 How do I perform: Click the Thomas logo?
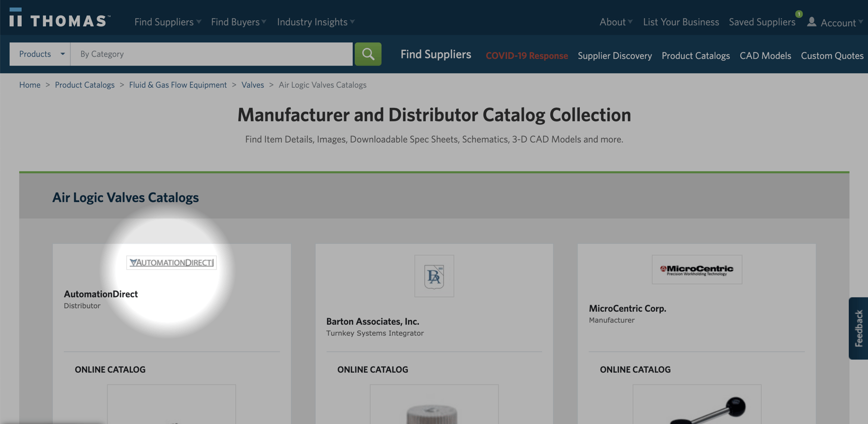[x=60, y=18]
